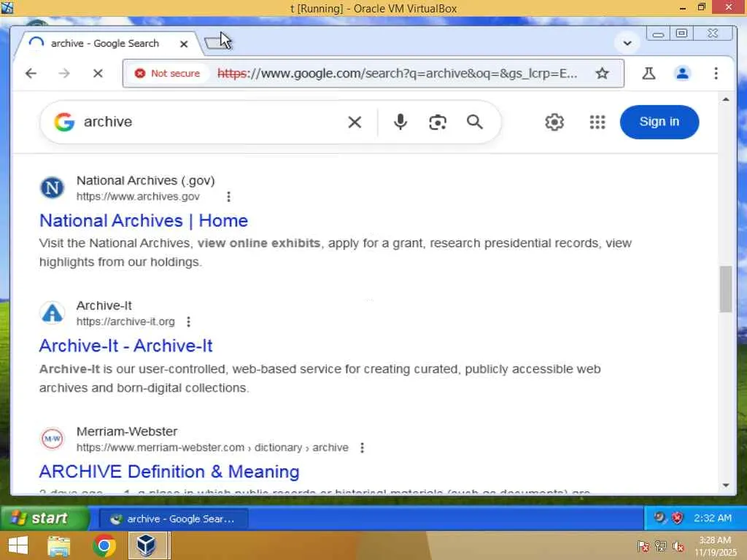The height and width of the screenshot is (560, 747).
Task: Click the Merriam-Webster favicon
Action: (52, 438)
